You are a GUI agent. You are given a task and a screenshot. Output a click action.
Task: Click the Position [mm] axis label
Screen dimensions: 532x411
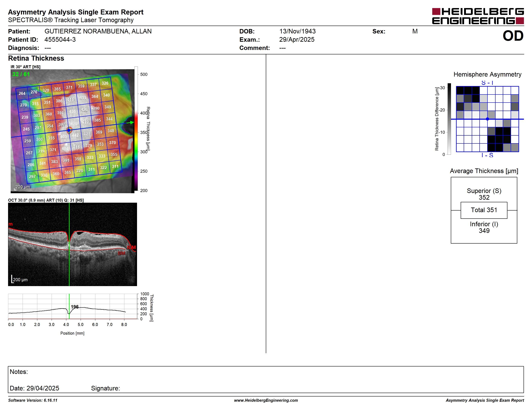pos(72,333)
